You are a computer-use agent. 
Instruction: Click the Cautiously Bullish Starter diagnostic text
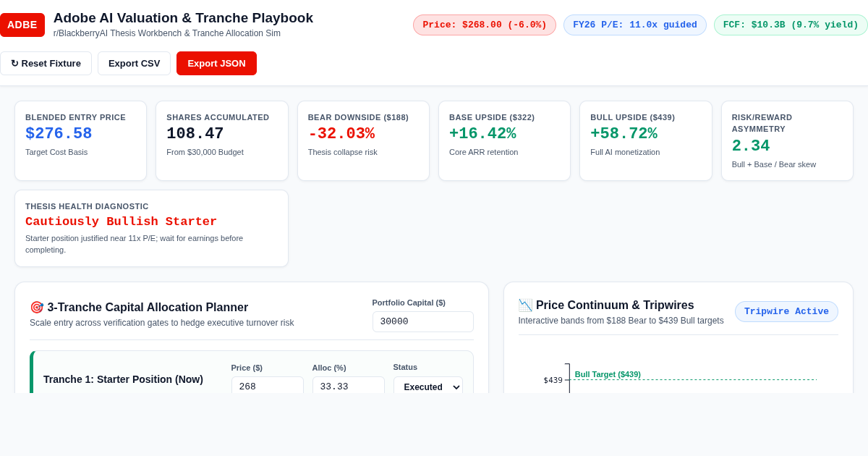[x=122, y=221]
